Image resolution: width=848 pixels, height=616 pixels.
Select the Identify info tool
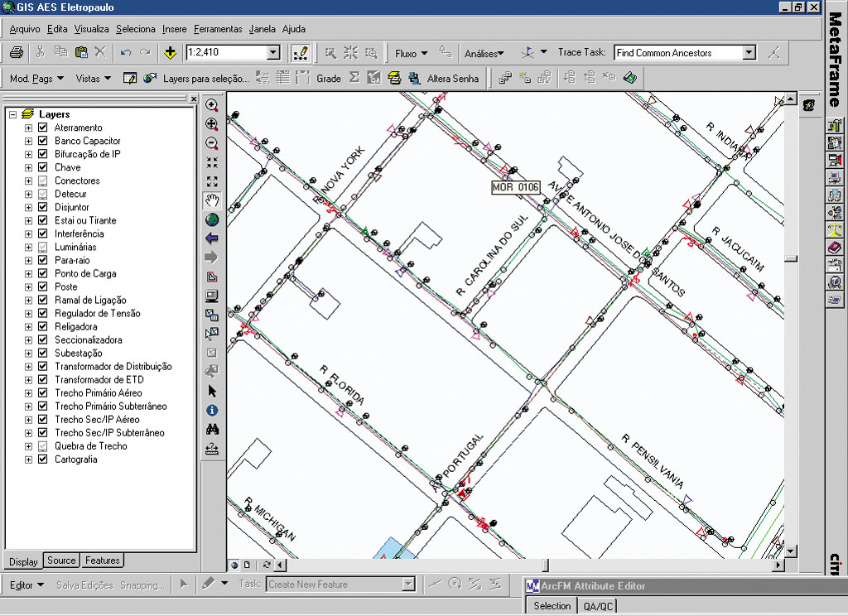[212, 411]
